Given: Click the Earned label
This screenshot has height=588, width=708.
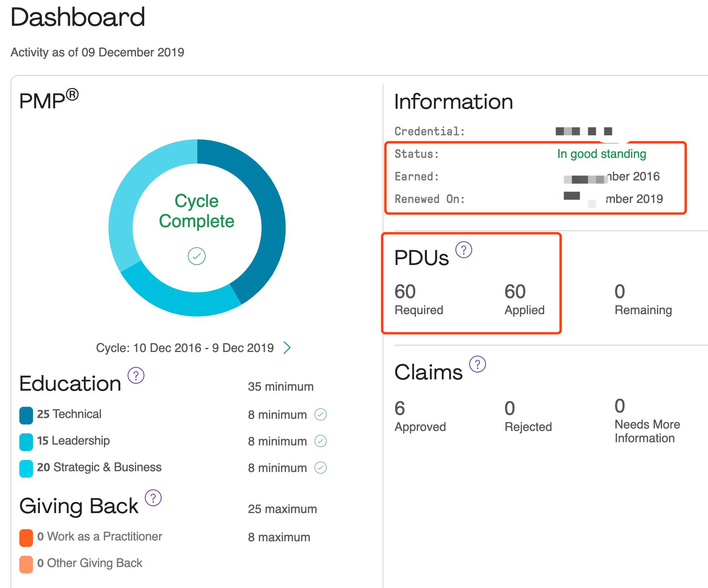Looking at the screenshot, I should [417, 176].
